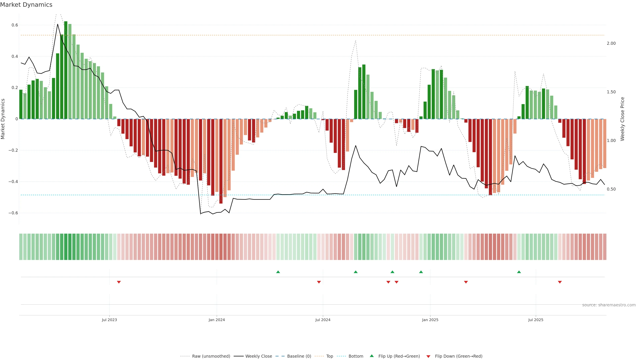Click the tallest green bar near 0.6
Image resolution: width=644 pixels, height=362 pixels.
(66, 70)
